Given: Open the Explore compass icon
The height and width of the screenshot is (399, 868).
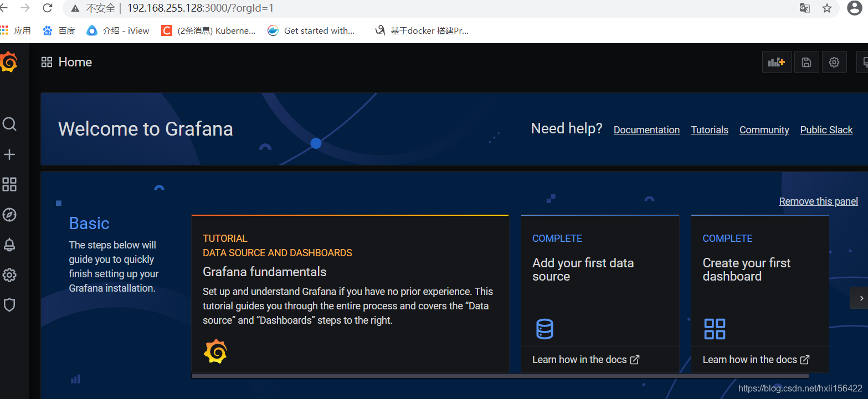Looking at the screenshot, I should click(x=9, y=215).
